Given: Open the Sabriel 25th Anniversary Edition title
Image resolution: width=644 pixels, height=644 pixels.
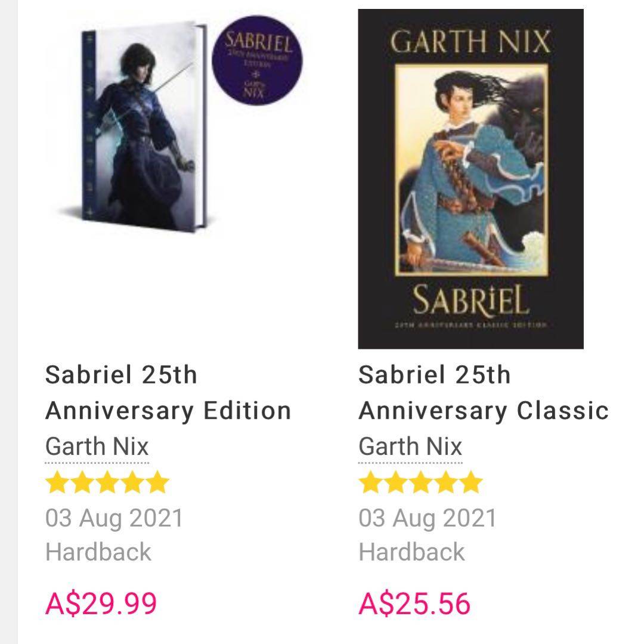Looking at the screenshot, I should (x=168, y=393).
